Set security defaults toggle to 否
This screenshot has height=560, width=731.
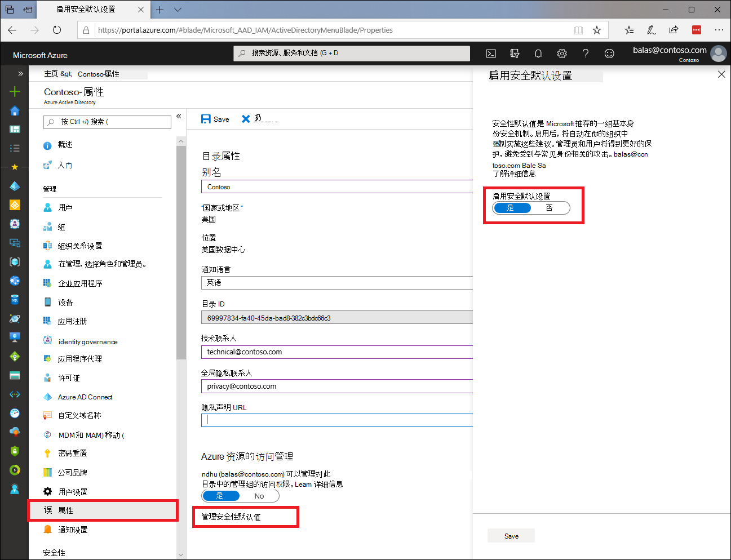550,208
